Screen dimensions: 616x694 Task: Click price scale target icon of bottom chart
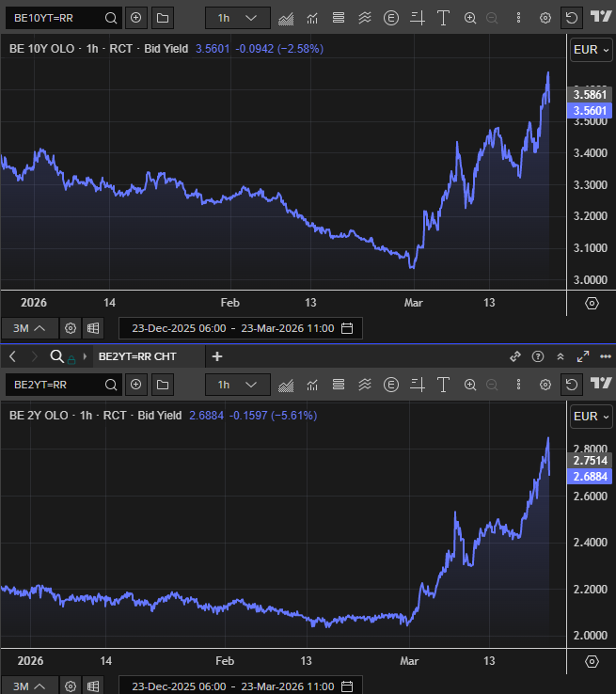(x=592, y=661)
